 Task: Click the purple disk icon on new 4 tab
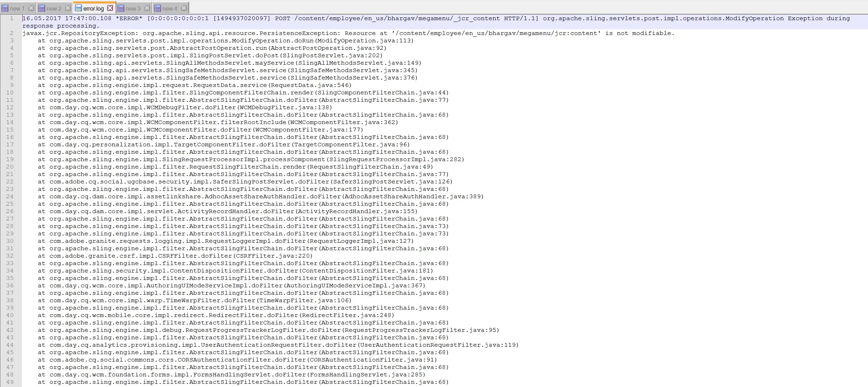158,8
